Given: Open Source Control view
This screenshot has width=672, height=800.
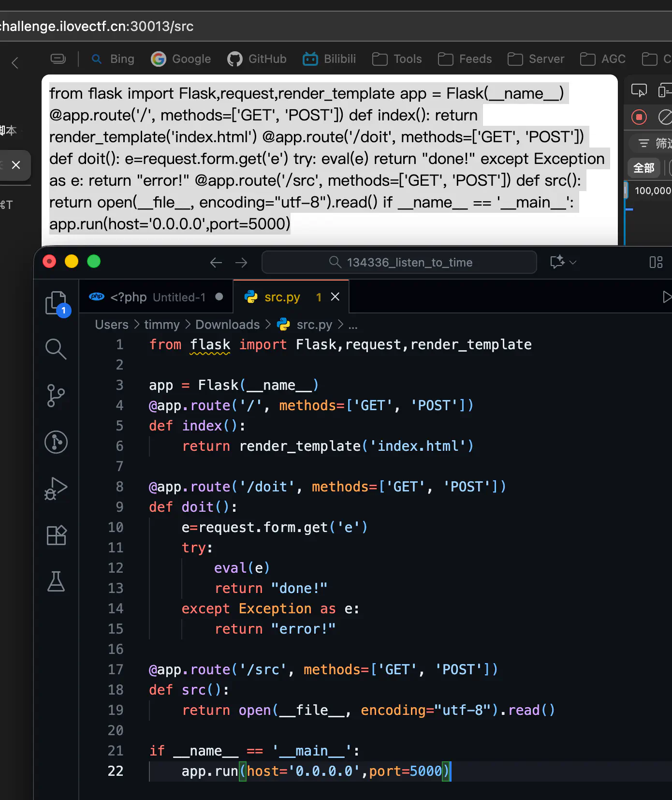Looking at the screenshot, I should point(56,395).
